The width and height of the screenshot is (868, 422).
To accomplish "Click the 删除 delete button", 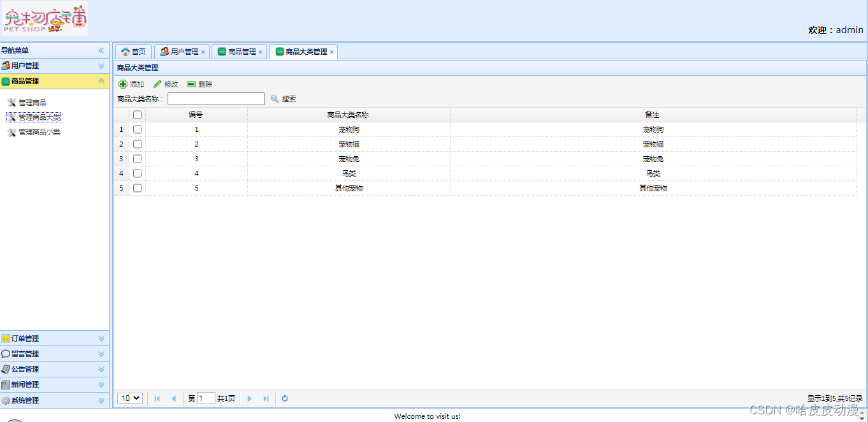I will 199,84.
